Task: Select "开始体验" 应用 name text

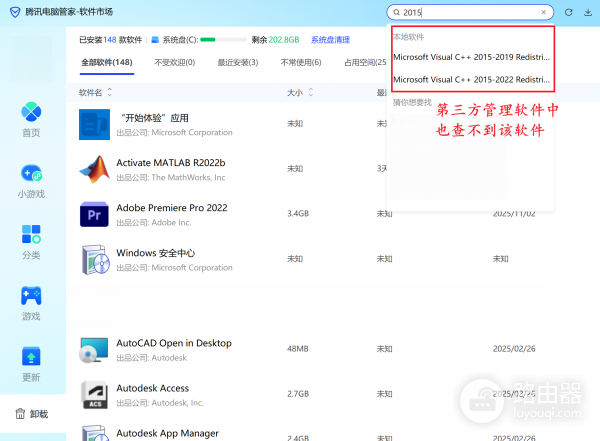Action: (155, 118)
